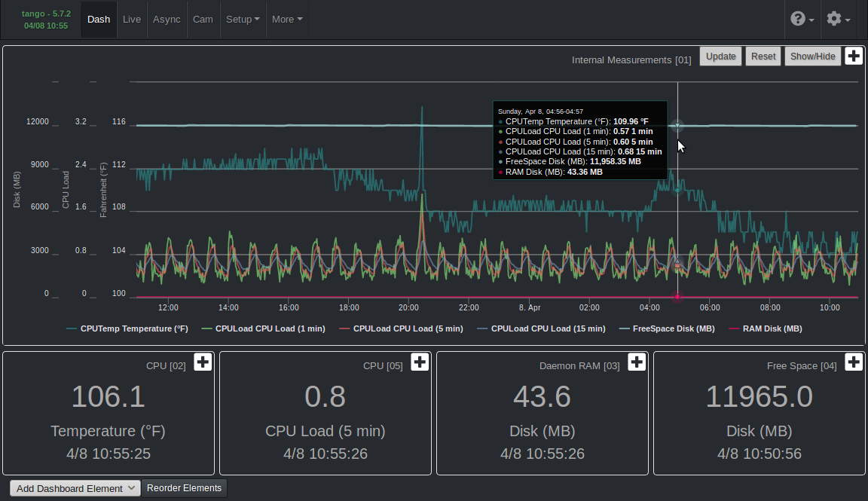Toggle the RAM Disk legend entry
Screen dimensions: 868x501
770,328
